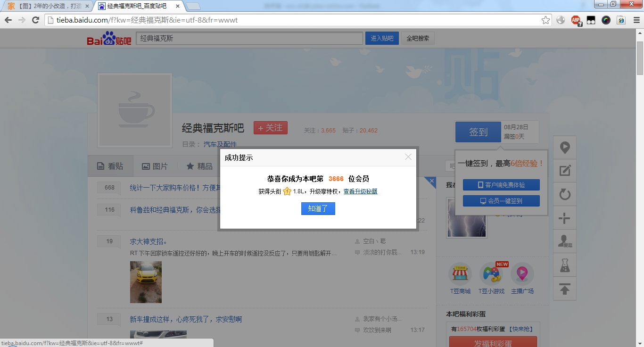Jump to top with the sidebar arrow

click(x=565, y=289)
